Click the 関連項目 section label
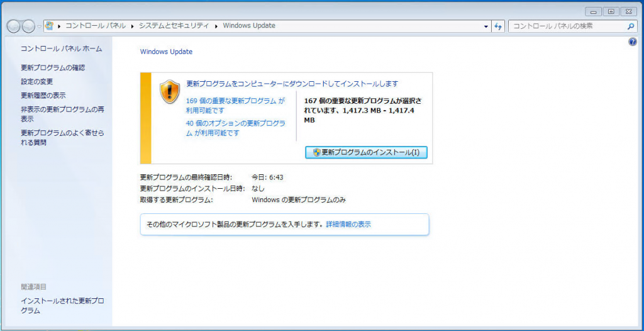644x331 pixels. 34,286
